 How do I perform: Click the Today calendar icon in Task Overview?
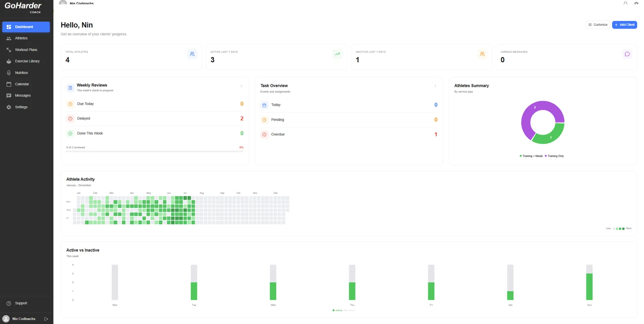tap(264, 105)
